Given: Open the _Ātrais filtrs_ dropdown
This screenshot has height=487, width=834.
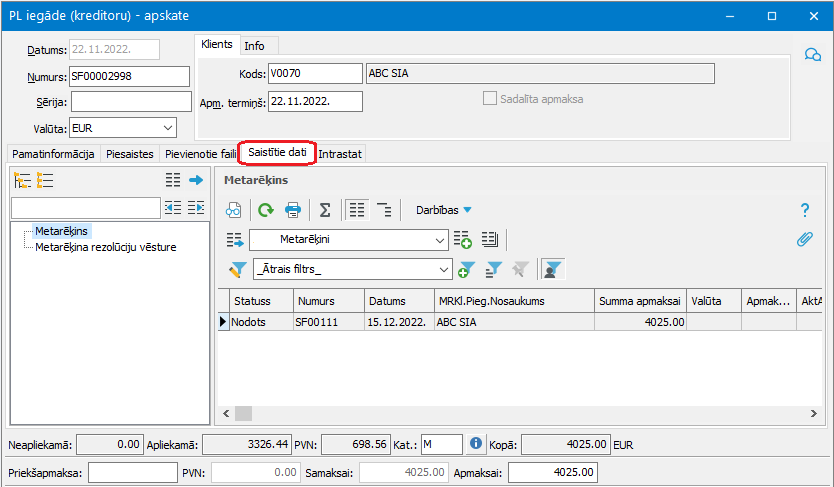Looking at the screenshot, I should 445,269.
